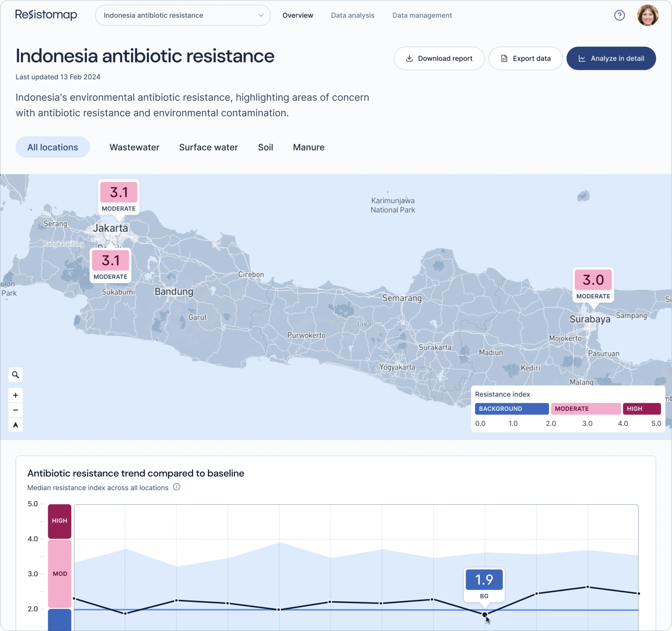Zoom in on the map with plus button
Screen dimensions: 672x631
(16, 395)
